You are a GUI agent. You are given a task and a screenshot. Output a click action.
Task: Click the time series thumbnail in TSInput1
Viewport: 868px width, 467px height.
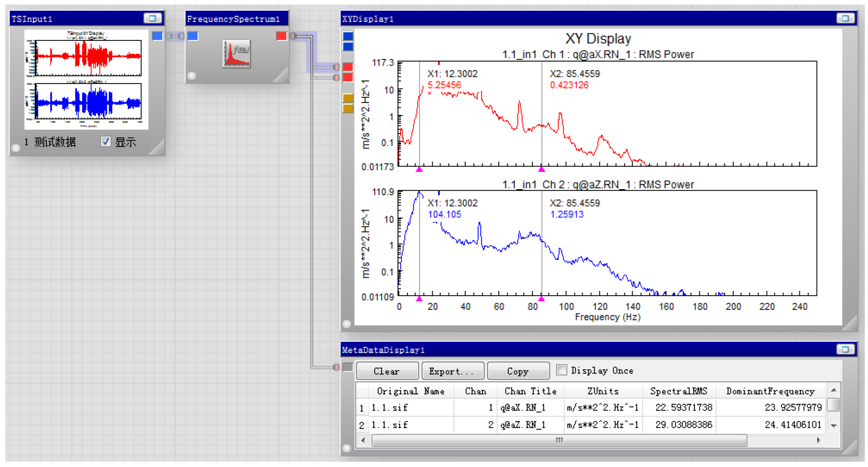click(x=86, y=79)
